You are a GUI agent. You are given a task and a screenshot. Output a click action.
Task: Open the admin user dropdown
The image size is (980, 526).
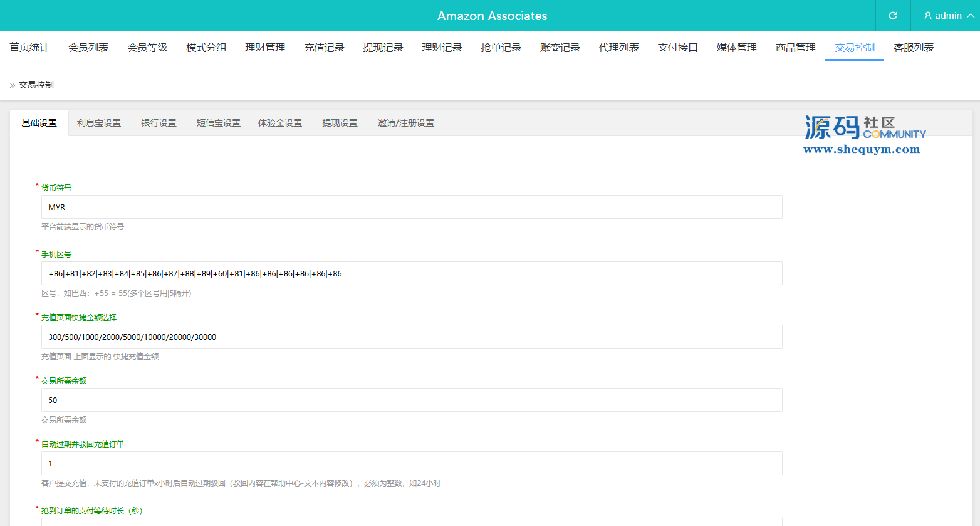coord(948,16)
